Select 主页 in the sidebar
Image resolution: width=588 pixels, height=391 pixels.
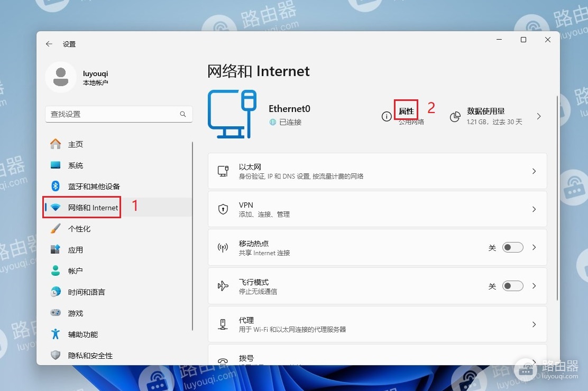click(x=118, y=144)
